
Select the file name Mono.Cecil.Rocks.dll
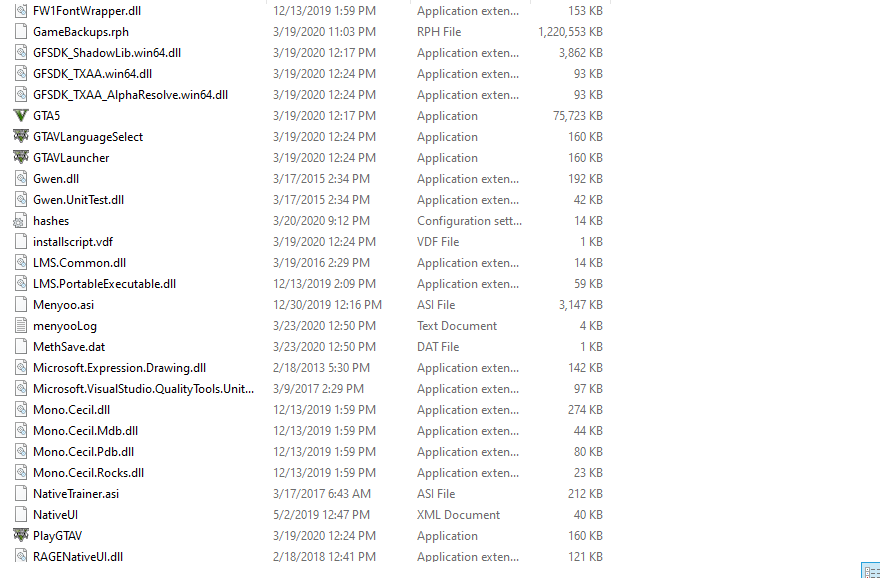tap(89, 473)
